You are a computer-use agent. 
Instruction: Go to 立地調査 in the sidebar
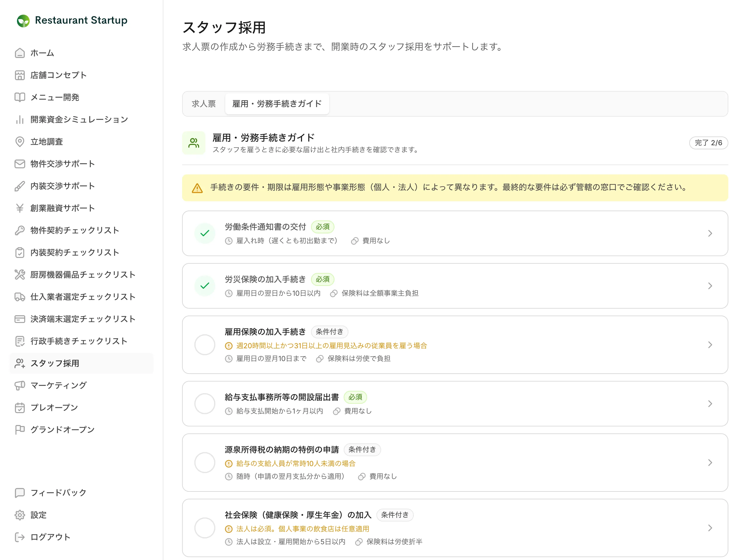pyautogui.click(x=81, y=142)
